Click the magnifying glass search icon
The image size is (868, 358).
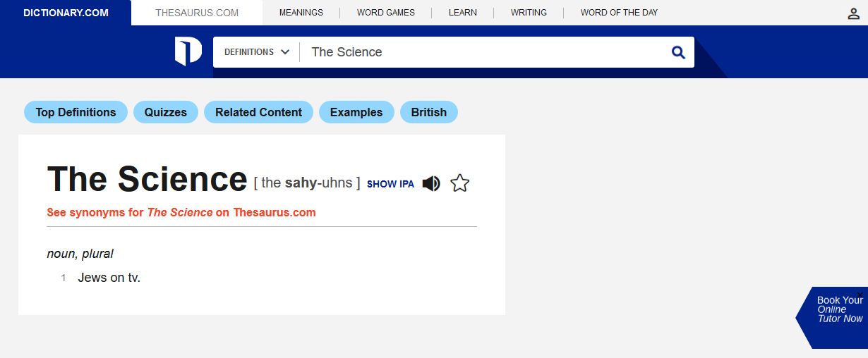[678, 52]
